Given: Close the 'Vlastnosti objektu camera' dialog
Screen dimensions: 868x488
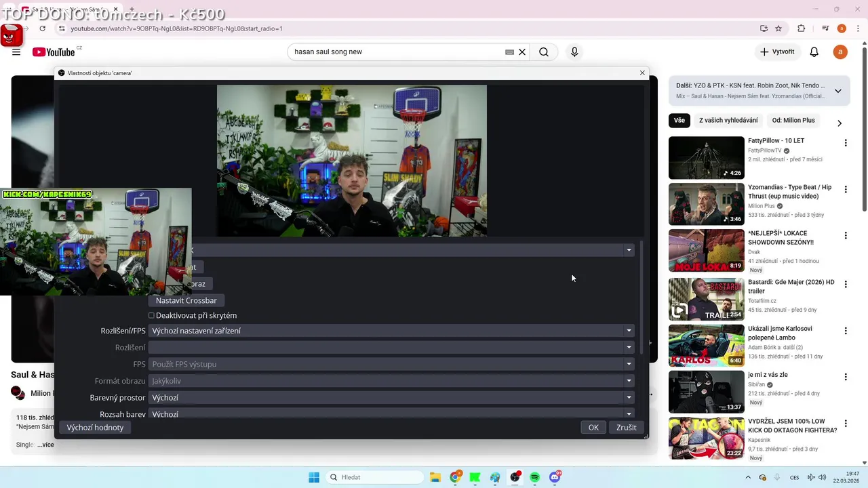Looking at the screenshot, I should [x=642, y=73].
